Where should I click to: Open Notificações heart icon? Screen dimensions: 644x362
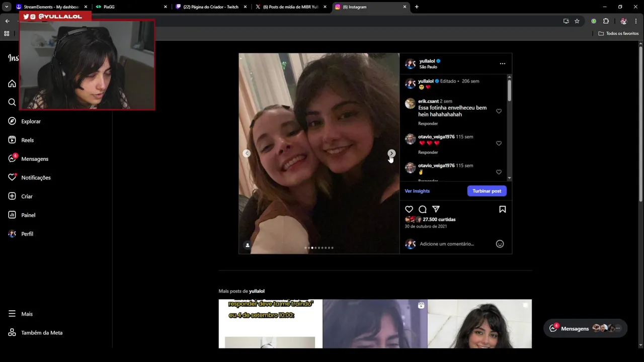click(12, 177)
